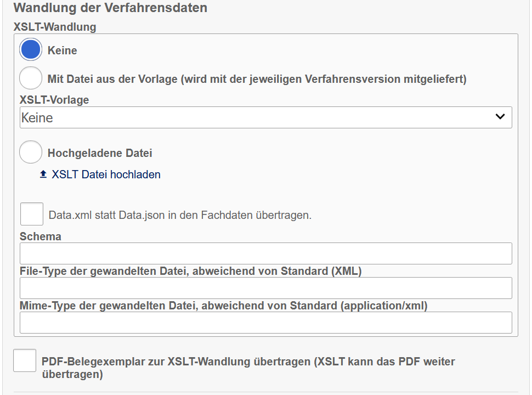The width and height of the screenshot is (532, 395).
Task: Click the upload icon beside "XSLT Datei hochladen"
Action: pos(43,174)
